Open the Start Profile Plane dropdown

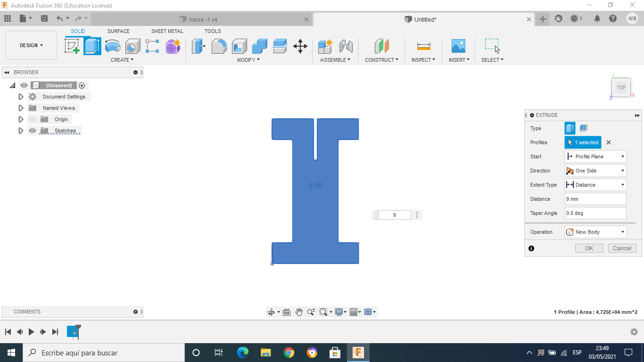point(595,156)
